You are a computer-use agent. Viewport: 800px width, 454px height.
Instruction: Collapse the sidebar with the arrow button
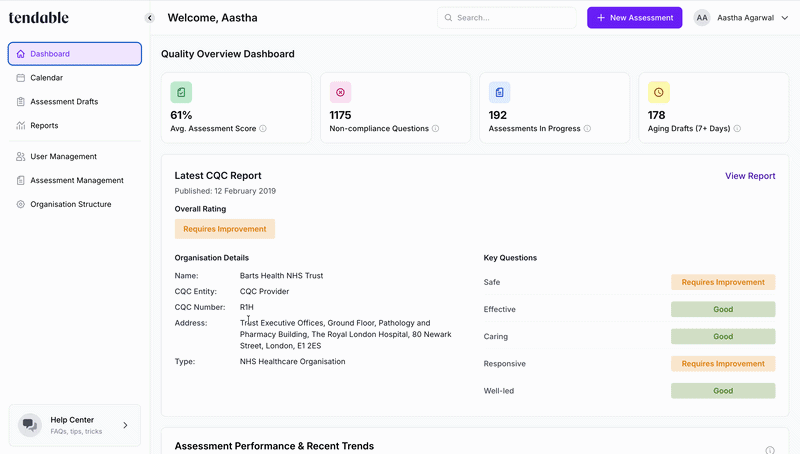149,18
